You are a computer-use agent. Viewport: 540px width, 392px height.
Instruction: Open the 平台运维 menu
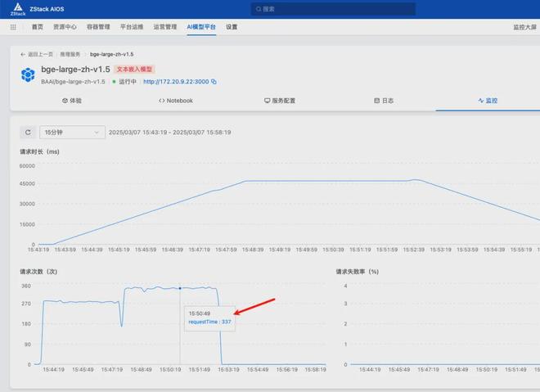click(x=132, y=27)
